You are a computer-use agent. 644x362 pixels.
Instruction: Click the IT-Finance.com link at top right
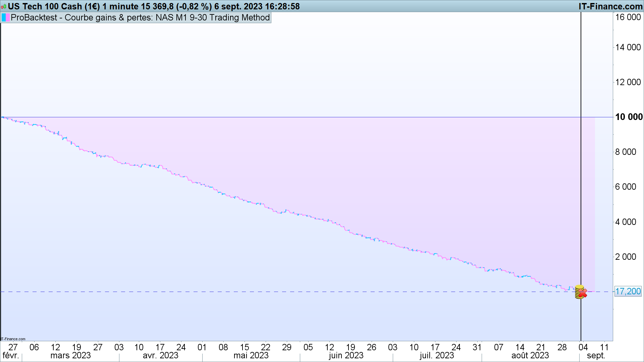click(610, 6)
